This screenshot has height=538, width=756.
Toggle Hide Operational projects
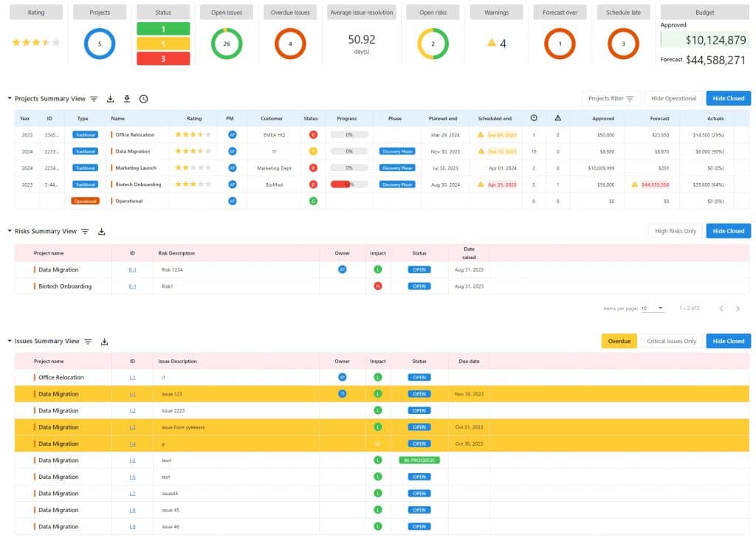coord(673,98)
